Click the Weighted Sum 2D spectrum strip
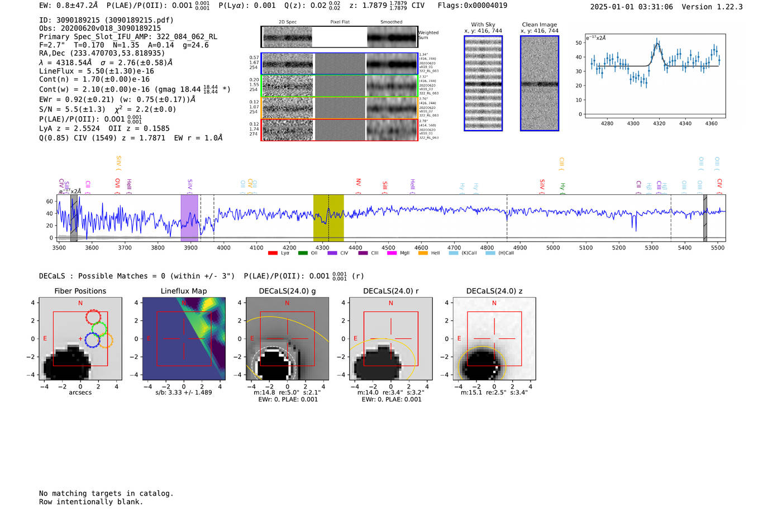 [340, 37]
